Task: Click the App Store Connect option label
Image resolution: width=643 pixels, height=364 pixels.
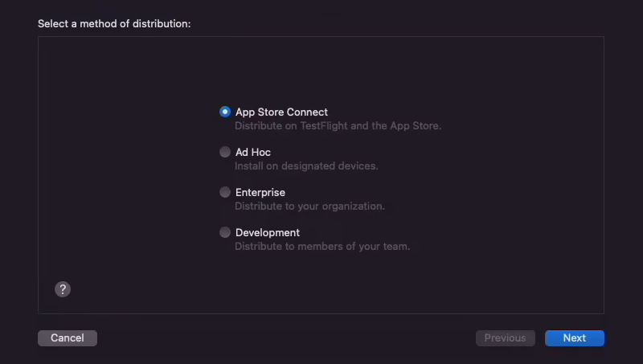Action: point(281,112)
